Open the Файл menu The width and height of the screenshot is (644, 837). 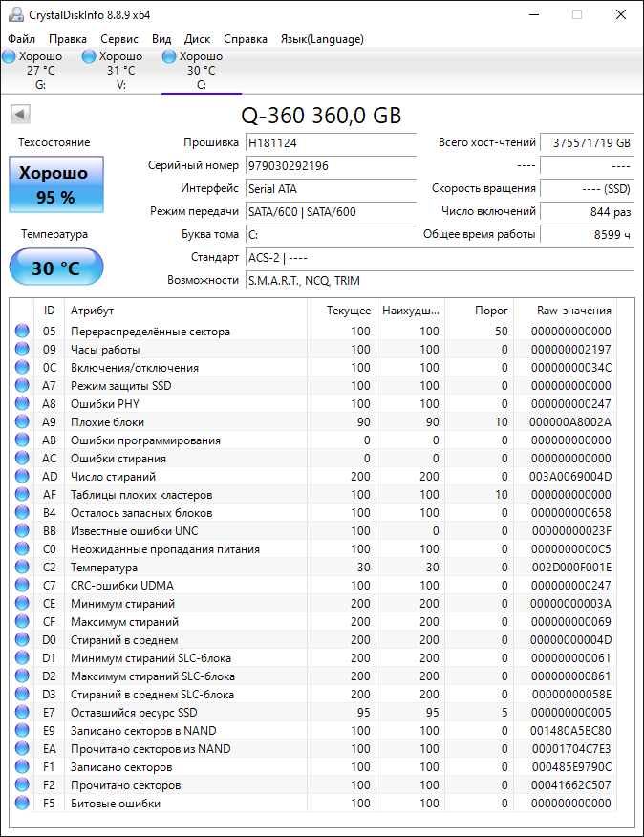point(22,39)
